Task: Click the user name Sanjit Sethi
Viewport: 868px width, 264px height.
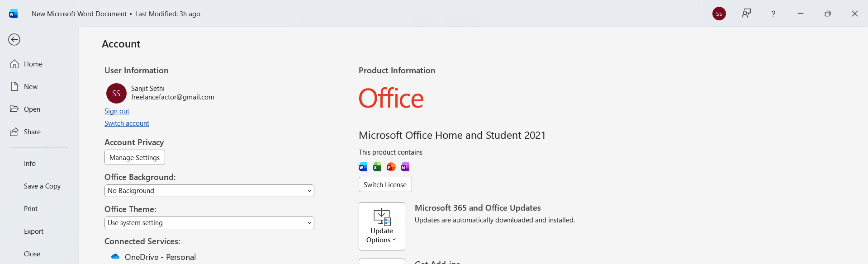Action: coord(148,89)
